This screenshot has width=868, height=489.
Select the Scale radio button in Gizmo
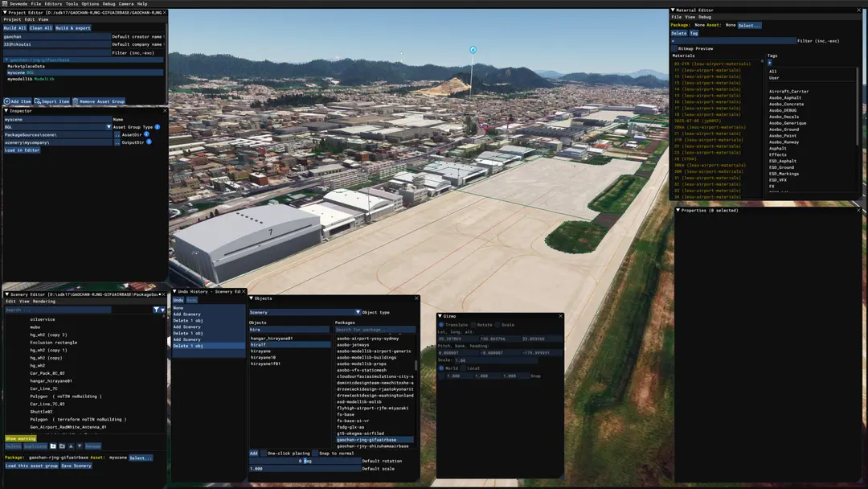pos(497,324)
